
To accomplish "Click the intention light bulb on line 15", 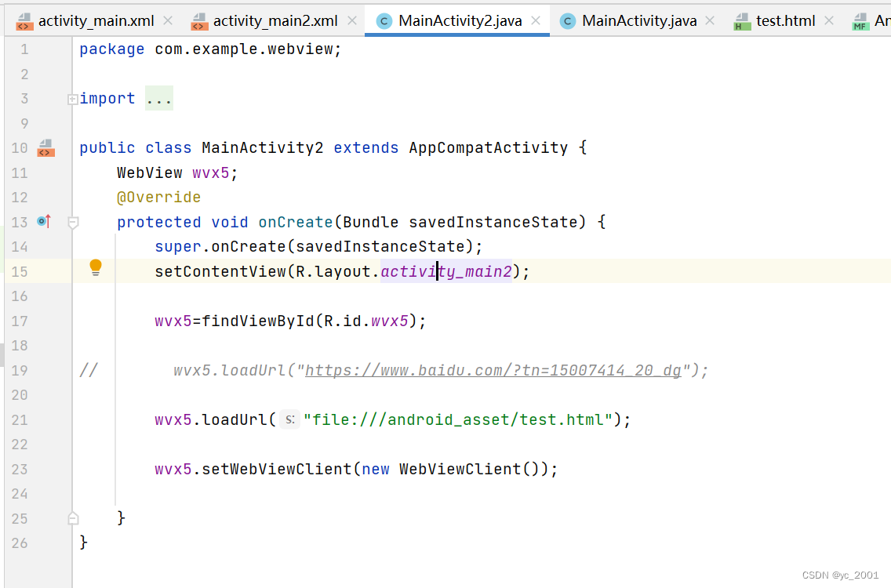I will click(x=95, y=267).
